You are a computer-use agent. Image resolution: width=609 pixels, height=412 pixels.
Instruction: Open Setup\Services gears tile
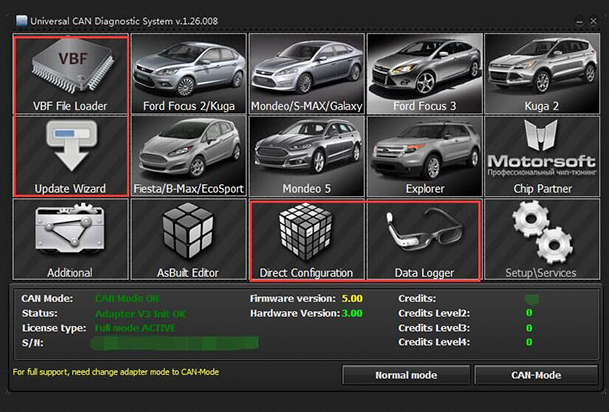(x=542, y=240)
